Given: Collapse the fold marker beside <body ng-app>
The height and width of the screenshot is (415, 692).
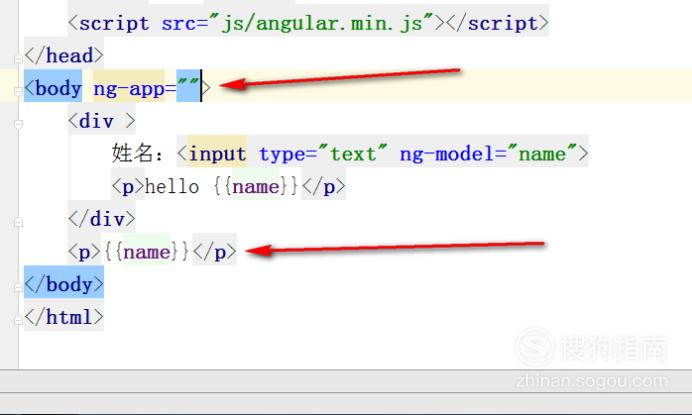Looking at the screenshot, I should pyautogui.click(x=18, y=91).
